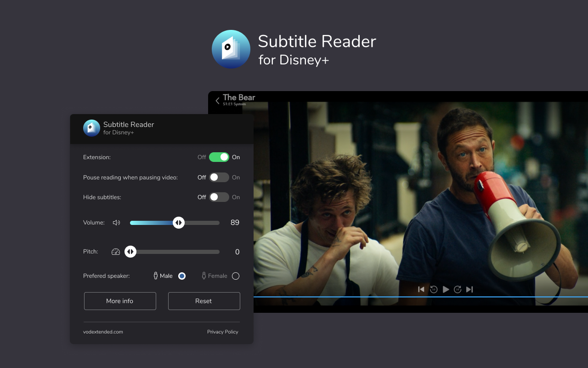Open the Privacy Policy link

(223, 332)
